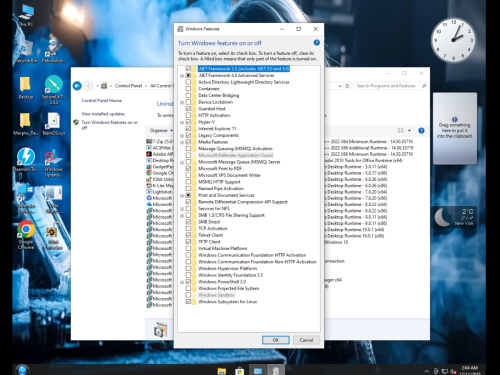The height and width of the screenshot is (375, 500).
Task: Click the Search Programs and Features field
Action: [387, 86]
